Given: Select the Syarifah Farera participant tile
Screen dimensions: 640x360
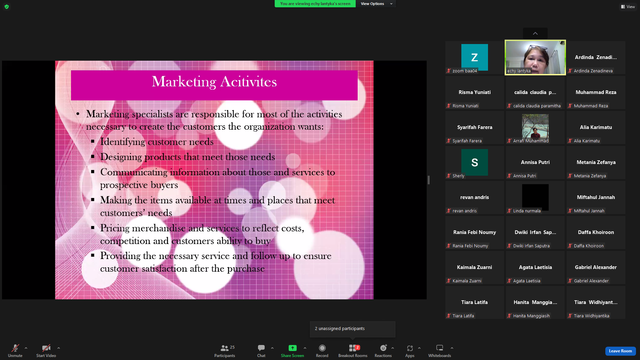Looking at the screenshot, I should [475, 128].
